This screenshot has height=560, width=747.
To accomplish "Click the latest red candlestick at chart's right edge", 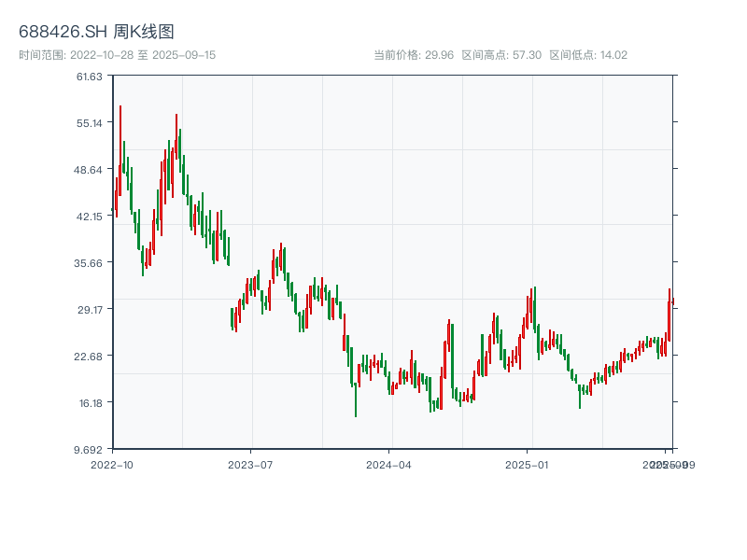I will 672,301.
